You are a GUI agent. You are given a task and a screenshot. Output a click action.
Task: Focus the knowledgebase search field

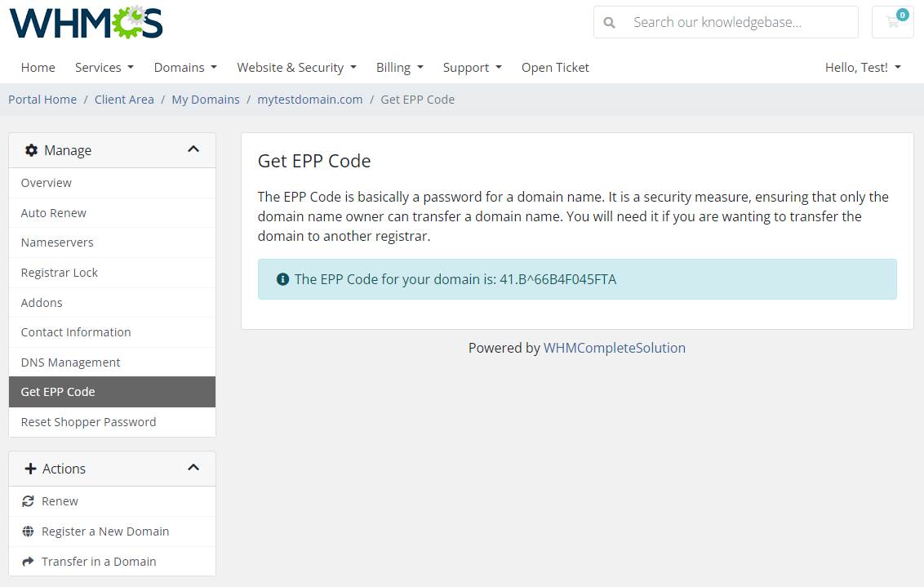click(739, 23)
